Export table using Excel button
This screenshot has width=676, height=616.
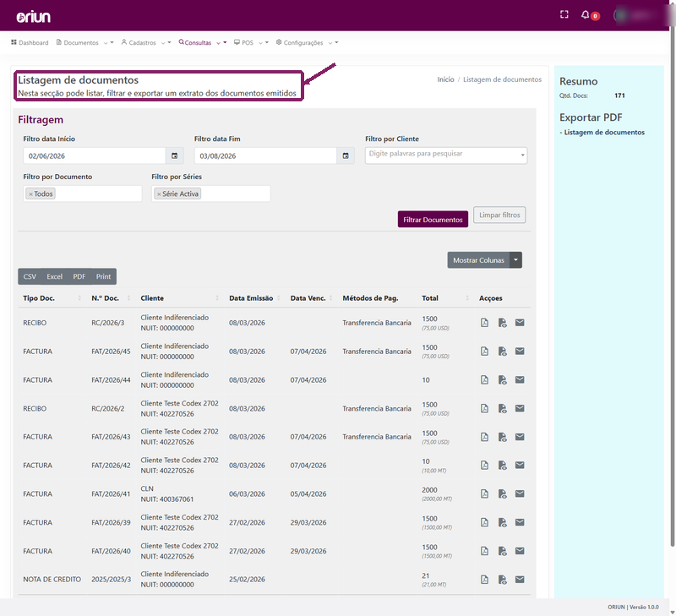54,276
